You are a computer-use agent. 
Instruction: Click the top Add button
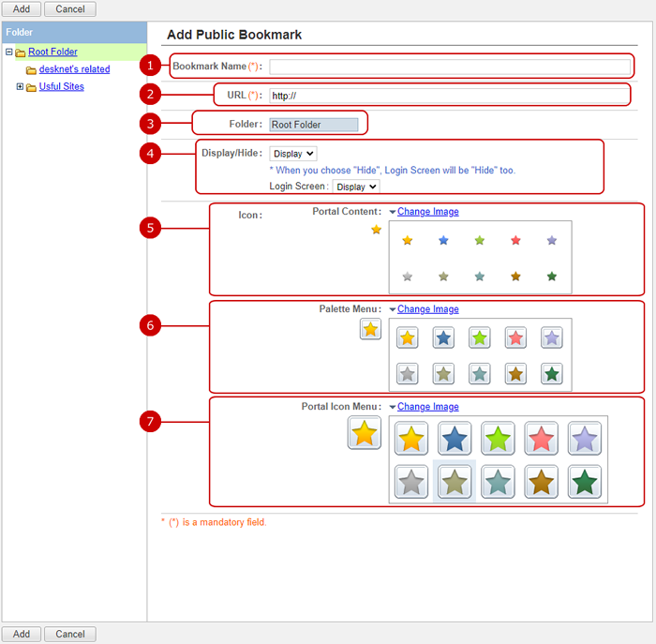pyautogui.click(x=22, y=8)
